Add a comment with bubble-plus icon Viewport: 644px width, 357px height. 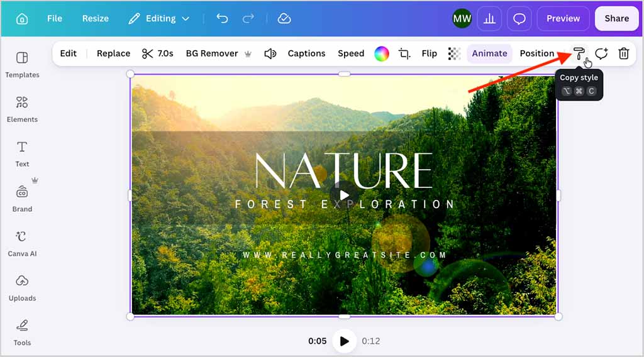(x=601, y=53)
